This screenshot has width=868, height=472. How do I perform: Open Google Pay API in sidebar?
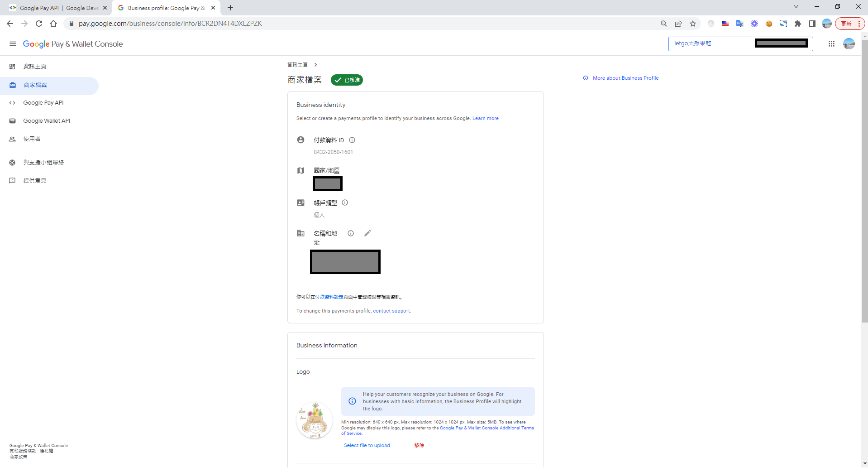(43, 103)
